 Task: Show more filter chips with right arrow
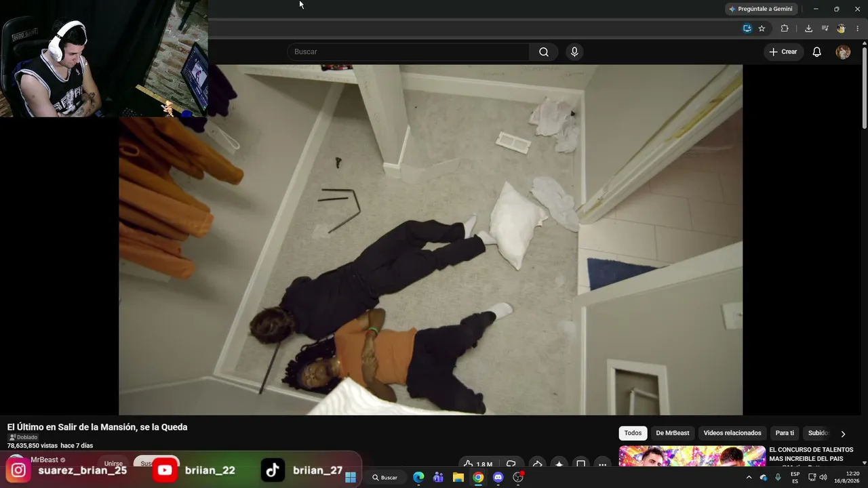coord(843,434)
